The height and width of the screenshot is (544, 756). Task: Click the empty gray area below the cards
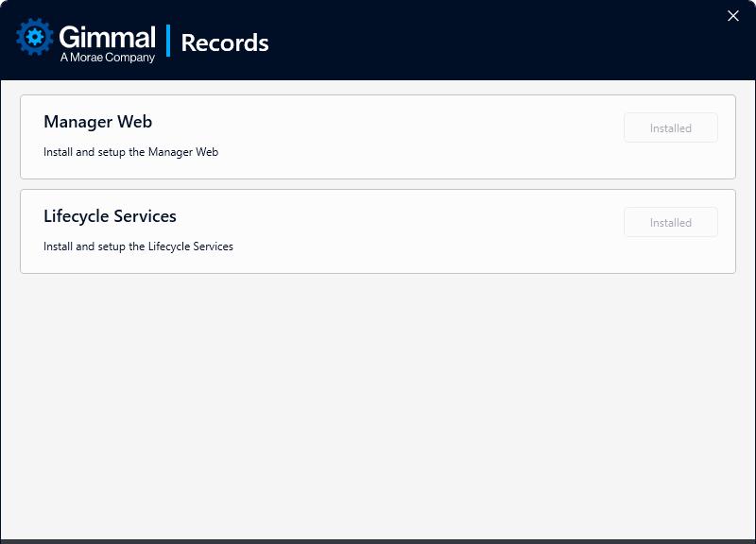(378, 406)
